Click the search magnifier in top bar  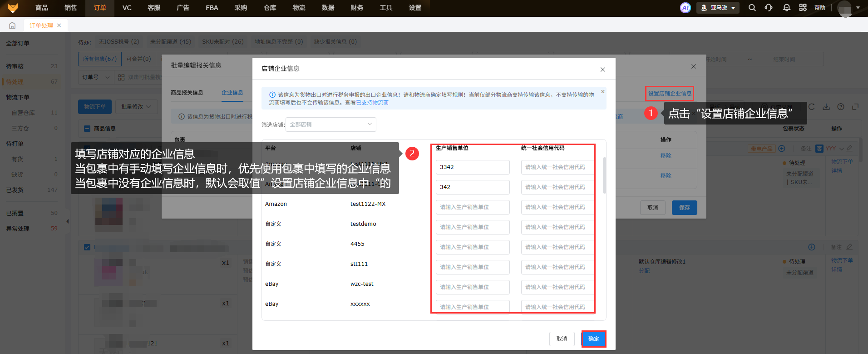point(752,8)
